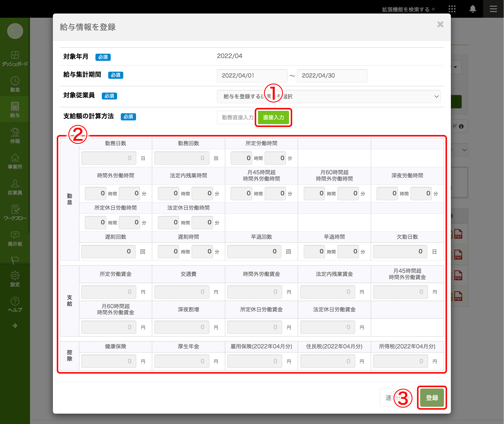The image size is (504, 424).
Task: Select 直接入力 calculation method
Action: (273, 117)
